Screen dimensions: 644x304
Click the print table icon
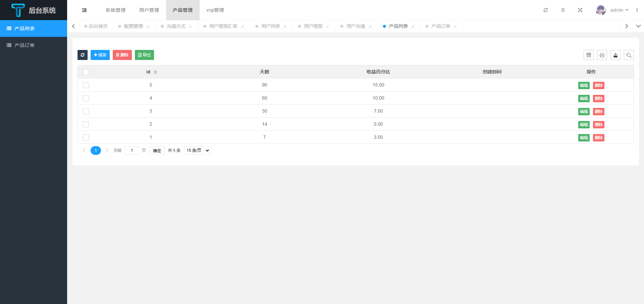[602, 55]
